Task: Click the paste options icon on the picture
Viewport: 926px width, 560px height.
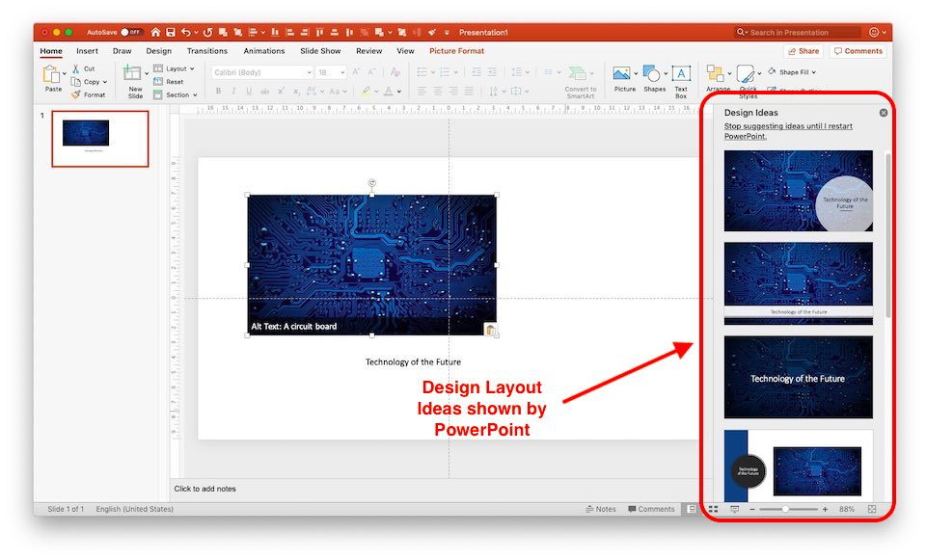Action: click(x=491, y=330)
